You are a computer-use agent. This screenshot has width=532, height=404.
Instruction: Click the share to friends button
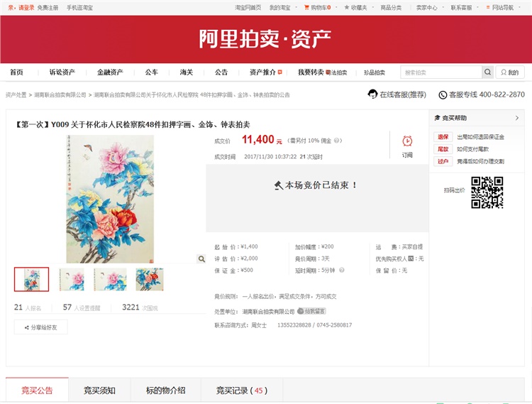pos(40,327)
